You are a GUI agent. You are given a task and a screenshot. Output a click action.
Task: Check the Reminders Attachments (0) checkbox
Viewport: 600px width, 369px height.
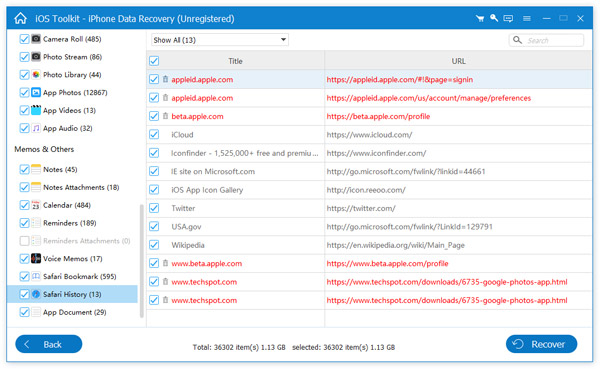click(24, 241)
